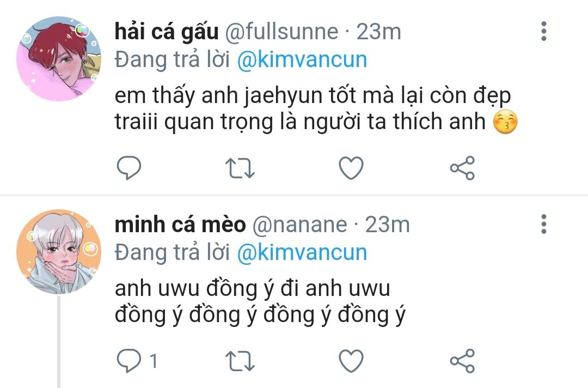
Task: Open the more options menu on minh cá mèo's tweet
Action: point(544,225)
